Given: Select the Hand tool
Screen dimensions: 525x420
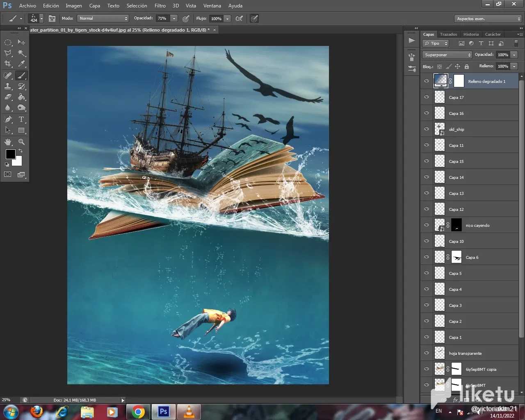Looking at the screenshot, I should coord(8,142).
